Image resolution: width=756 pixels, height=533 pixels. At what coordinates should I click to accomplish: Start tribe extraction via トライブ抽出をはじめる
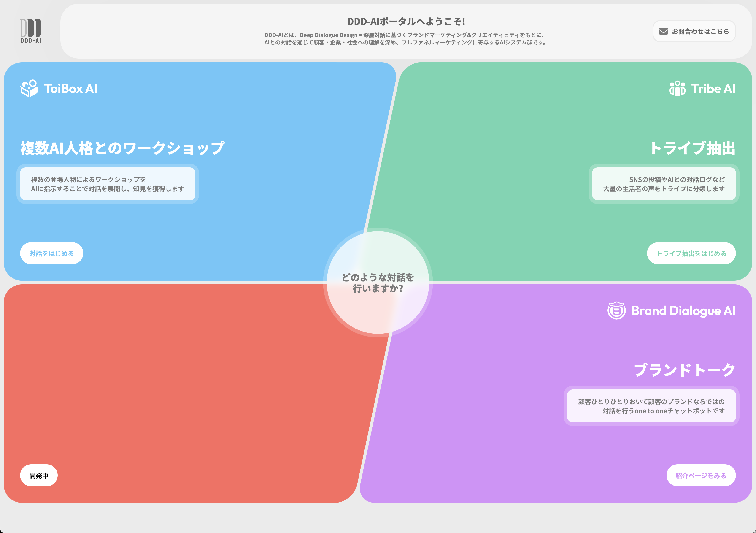691,253
